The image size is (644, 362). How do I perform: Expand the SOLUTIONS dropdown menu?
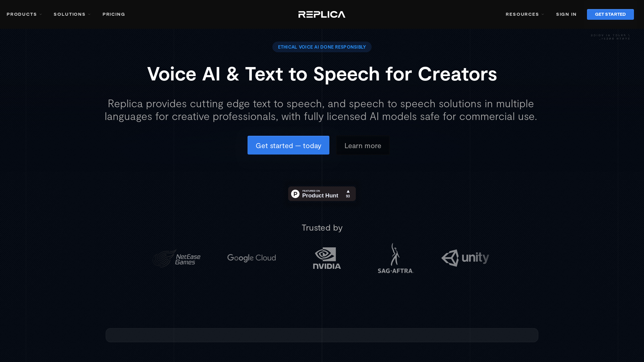click(x=72, y=14)
